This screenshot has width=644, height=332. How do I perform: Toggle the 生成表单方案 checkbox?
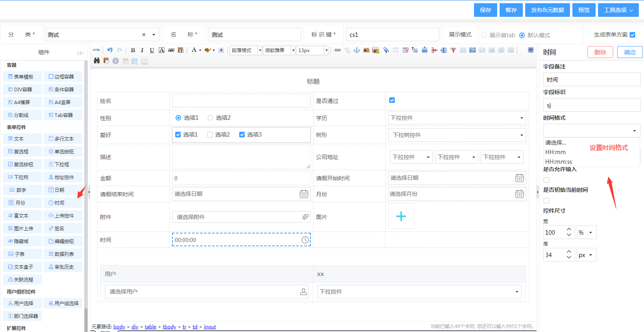632,35
